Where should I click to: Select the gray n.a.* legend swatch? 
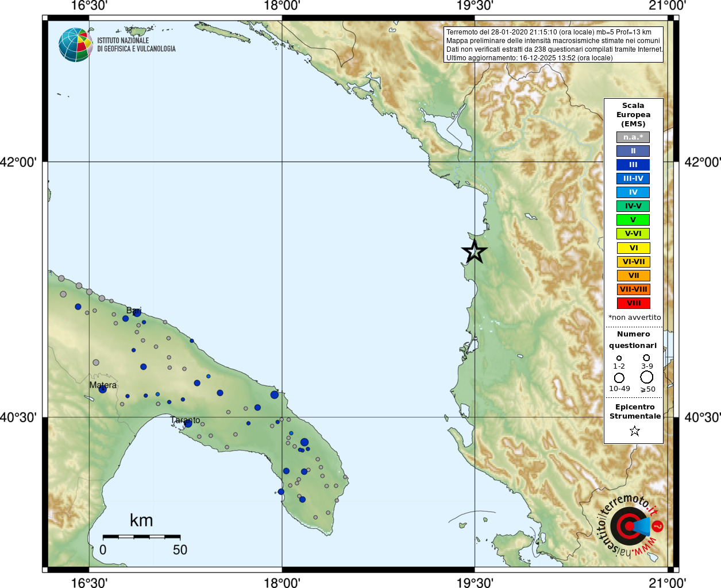point(633,137)
